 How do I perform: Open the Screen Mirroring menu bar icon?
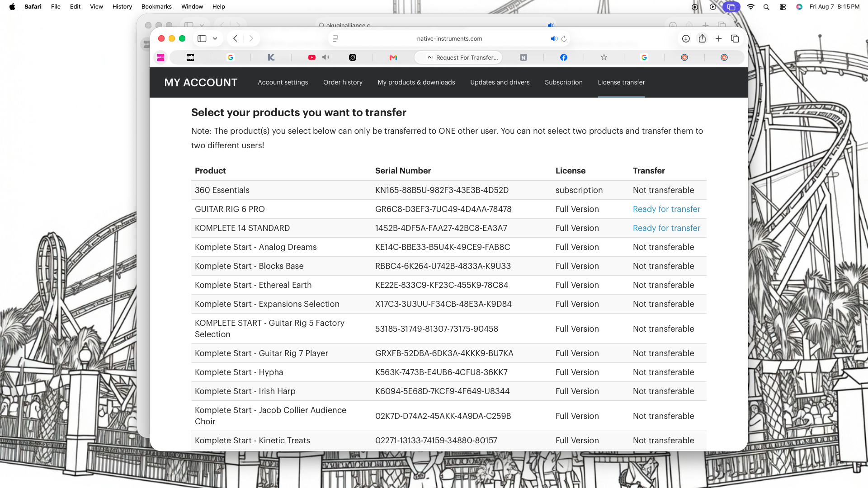[731, 7]
